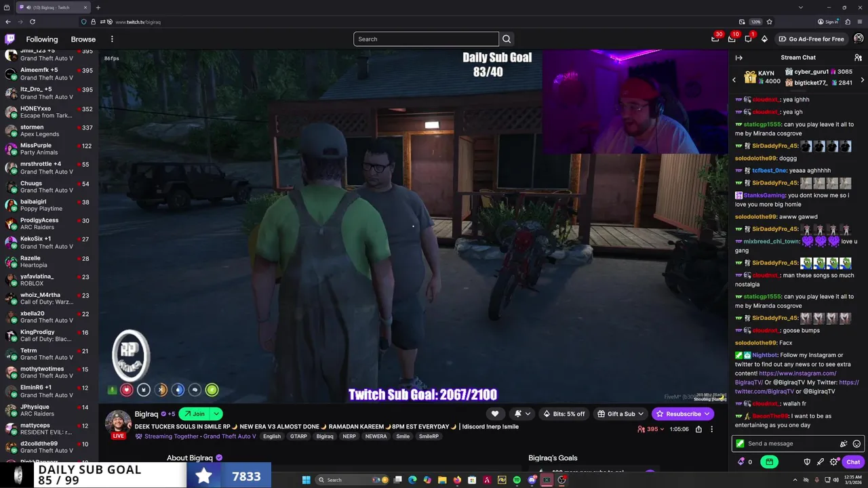Show previous gift leaderboard entries

[x=734, y=80]
